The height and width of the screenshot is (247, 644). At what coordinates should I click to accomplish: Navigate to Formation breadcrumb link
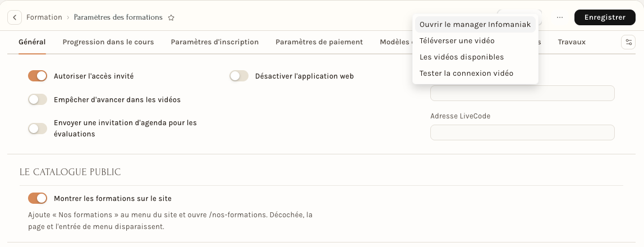tap(44, 17)
